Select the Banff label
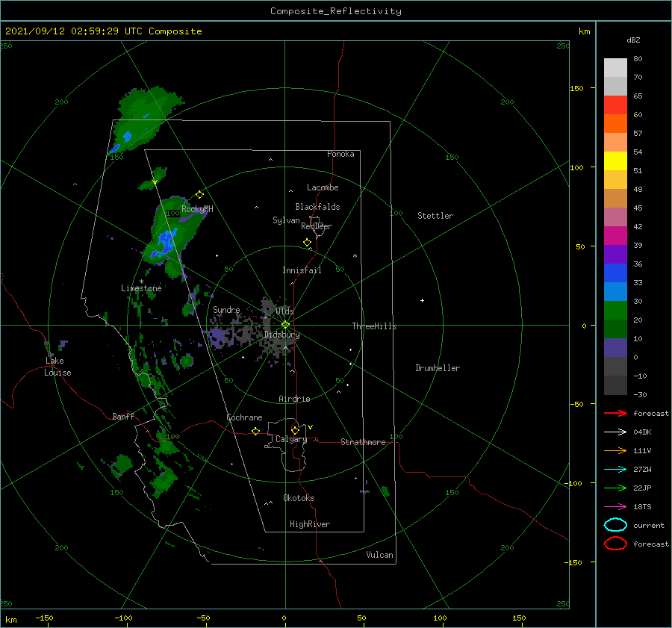 pyautogui.click(x=123, y=416)
